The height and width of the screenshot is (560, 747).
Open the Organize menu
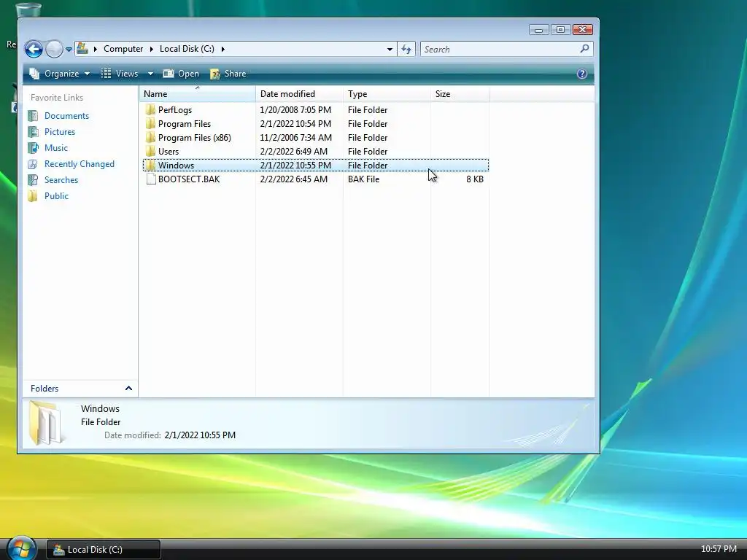[60, 74]
